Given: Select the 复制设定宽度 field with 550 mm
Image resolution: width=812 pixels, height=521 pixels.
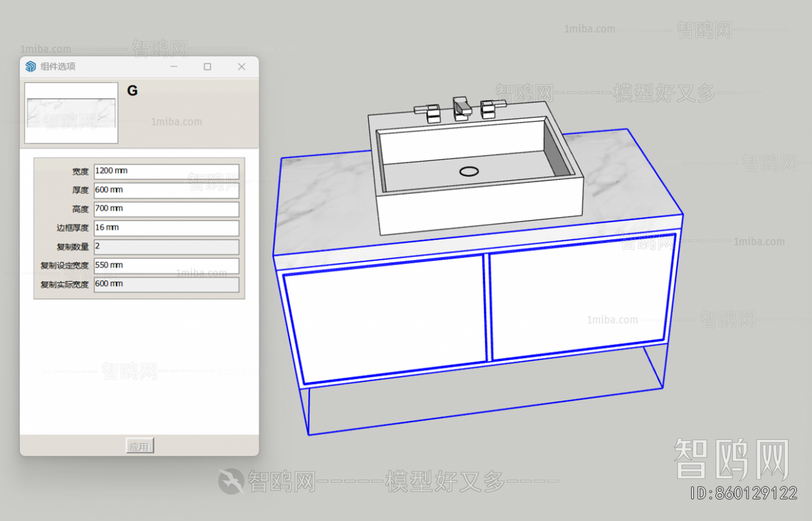Looking at the screenshot, I should (x=166, y=265).
